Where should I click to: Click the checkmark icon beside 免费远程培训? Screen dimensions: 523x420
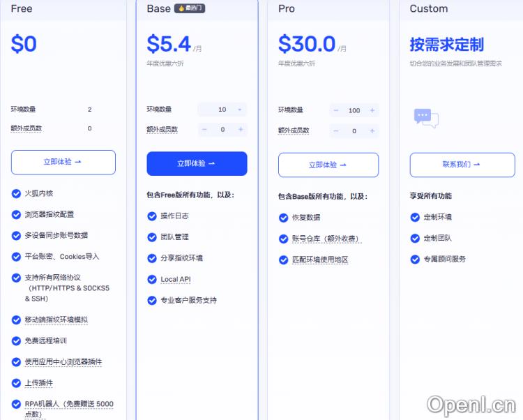coord(16,340)
